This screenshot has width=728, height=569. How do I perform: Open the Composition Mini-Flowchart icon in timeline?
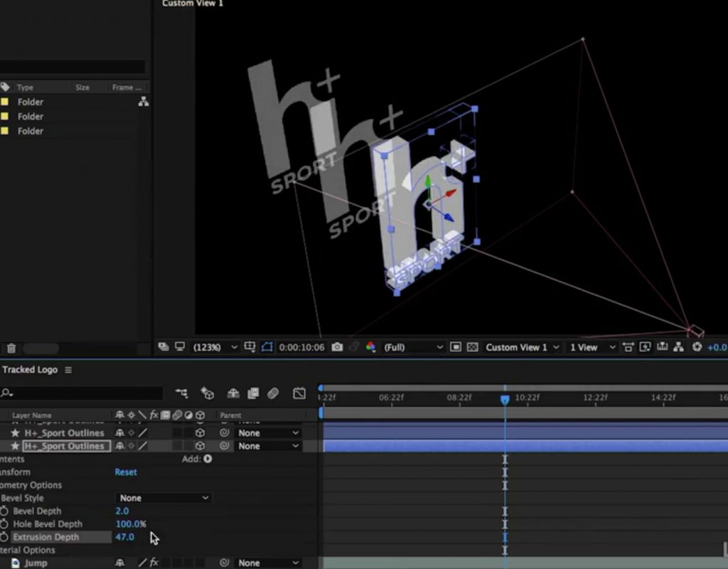tap(181, 393)
